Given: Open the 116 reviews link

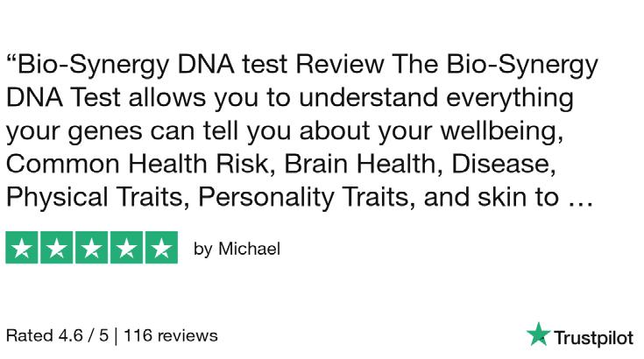Looking at the screenshot, I should click(x=173, y=335).
